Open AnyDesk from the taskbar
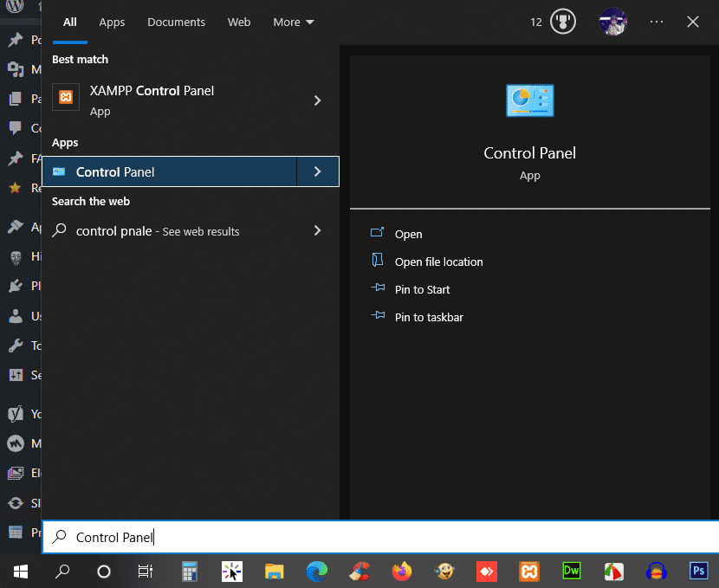 (x=487, y=571)
